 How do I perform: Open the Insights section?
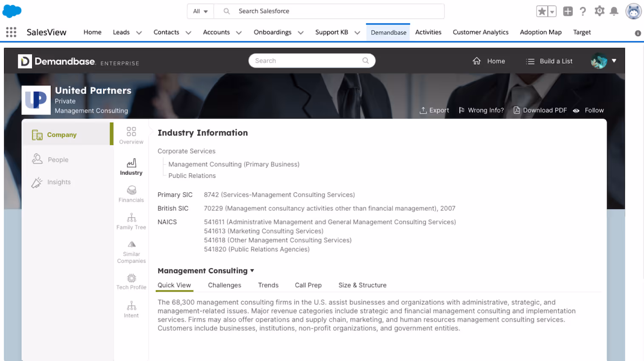point(51,182)
